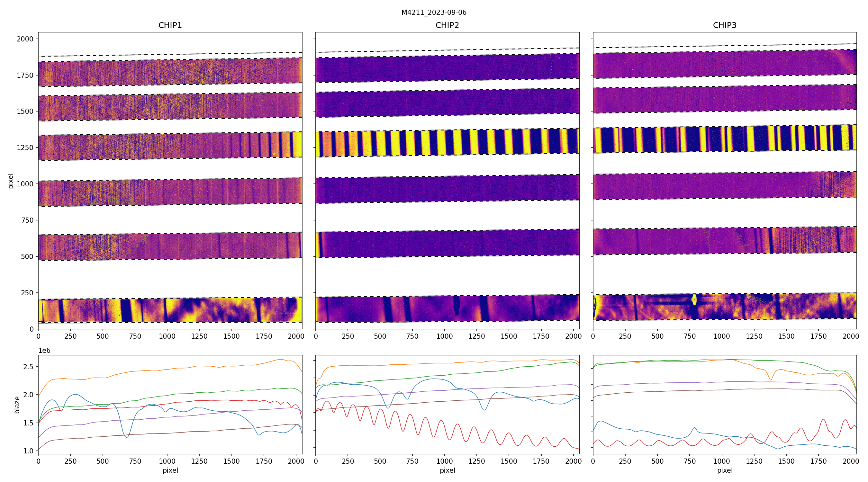Click the 1e6 exponent label
This screenshot has height=482, width=868.
click(x=44, y=351)
